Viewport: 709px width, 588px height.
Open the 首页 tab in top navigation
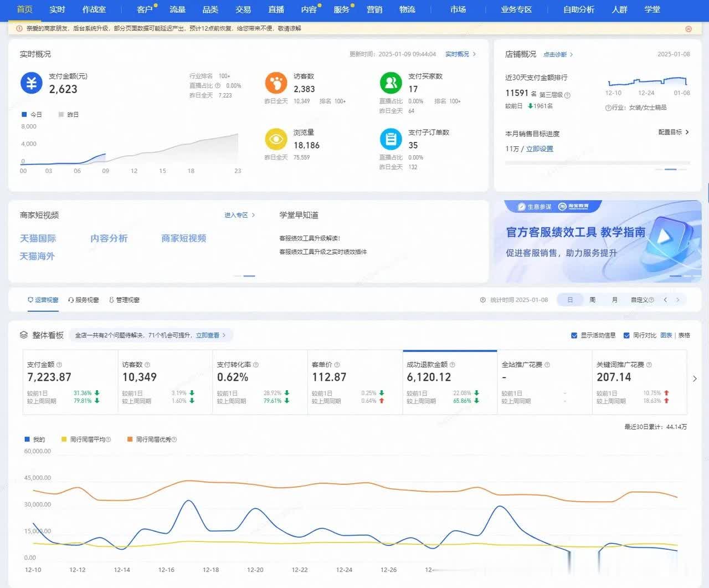pyautogui.click(x=24, y=9)
